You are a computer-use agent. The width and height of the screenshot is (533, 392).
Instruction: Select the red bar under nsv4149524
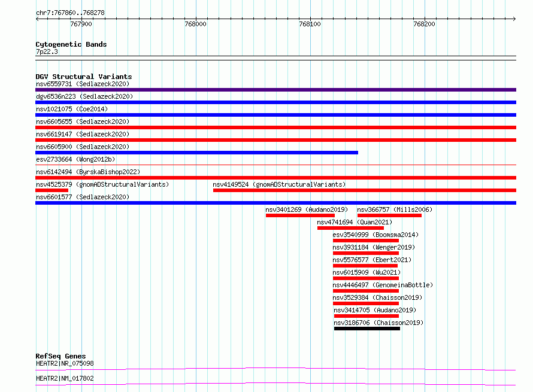point(365,190)
